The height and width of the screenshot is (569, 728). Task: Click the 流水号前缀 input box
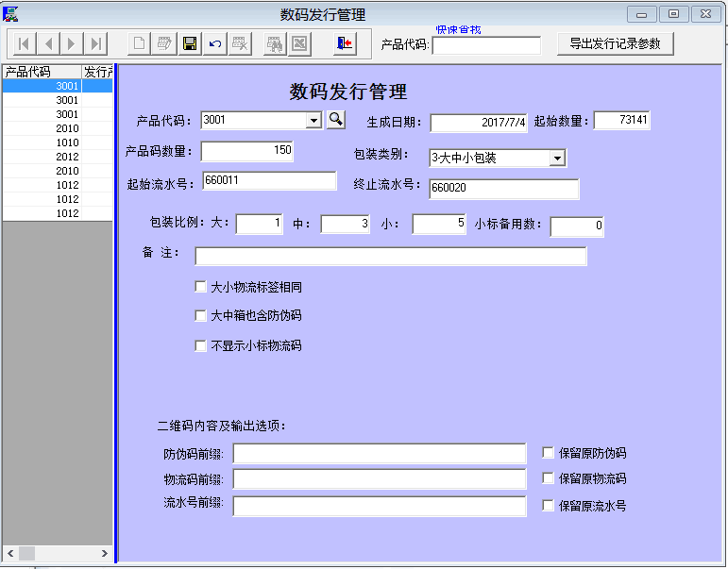[x=380, y=506]
